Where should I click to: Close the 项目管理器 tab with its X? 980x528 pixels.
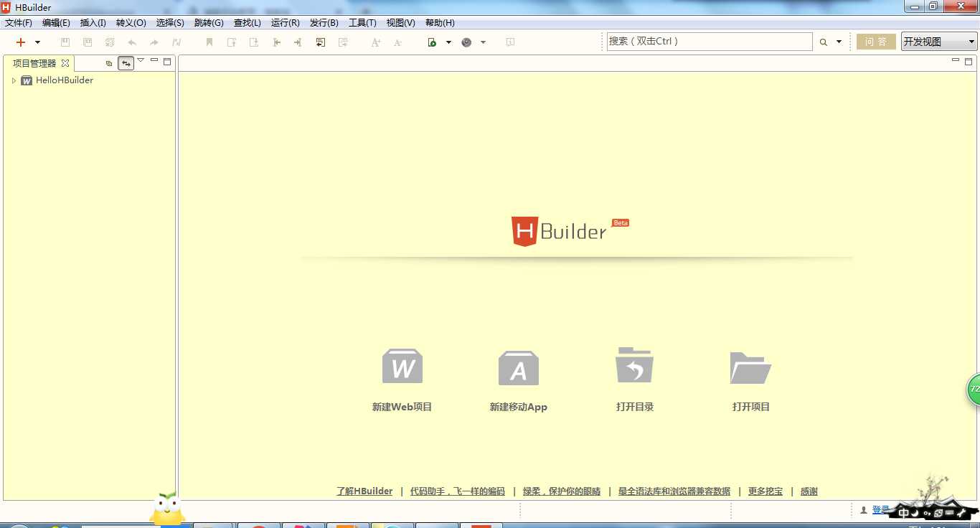[x=65, y=63]
